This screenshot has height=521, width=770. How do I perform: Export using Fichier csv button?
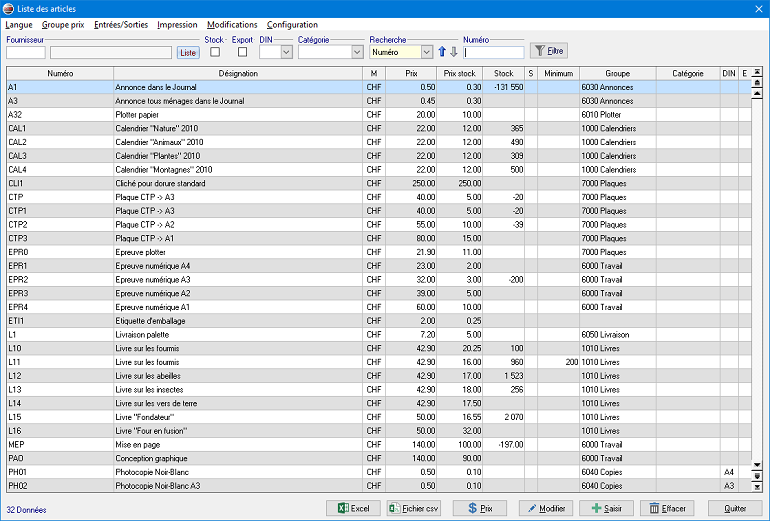(x=413, y=508)
